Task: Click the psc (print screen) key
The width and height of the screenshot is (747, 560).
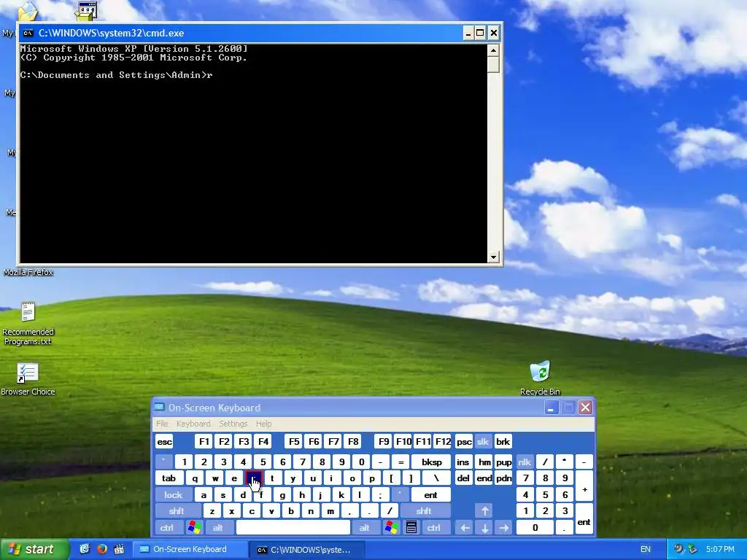Action: pos(463,442)
